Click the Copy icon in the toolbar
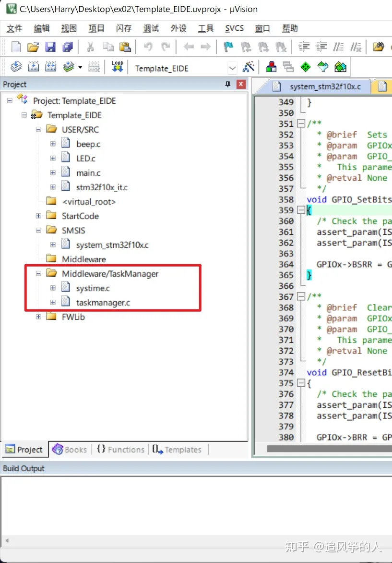Screen dimensions: 392x563 click(108, 47)
